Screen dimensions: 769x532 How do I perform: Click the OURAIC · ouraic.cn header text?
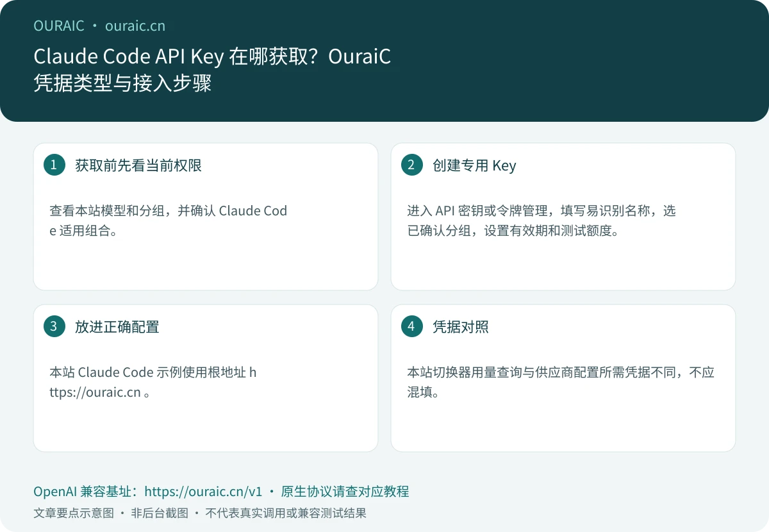99,26
